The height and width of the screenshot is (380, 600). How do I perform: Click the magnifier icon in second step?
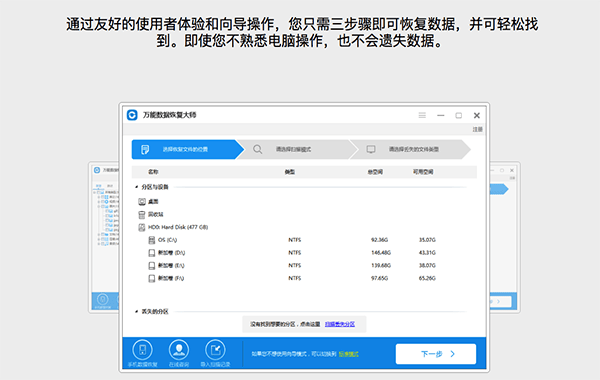(x=258, y=149)
